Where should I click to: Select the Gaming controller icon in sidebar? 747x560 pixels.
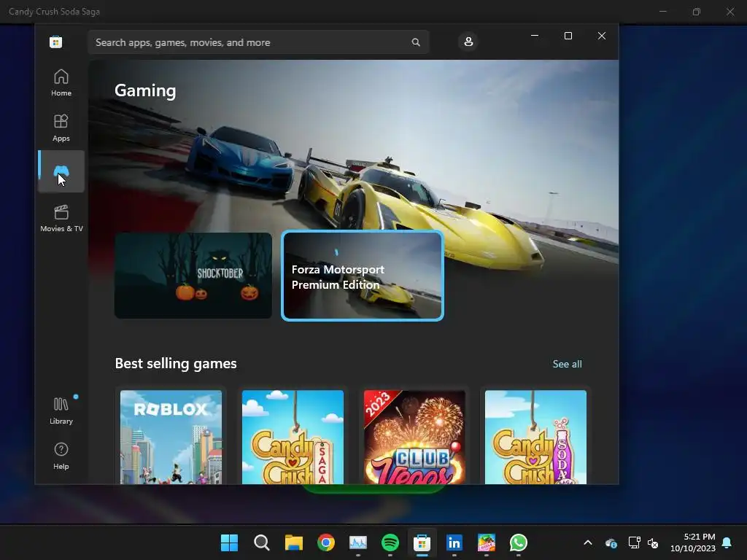61,171
